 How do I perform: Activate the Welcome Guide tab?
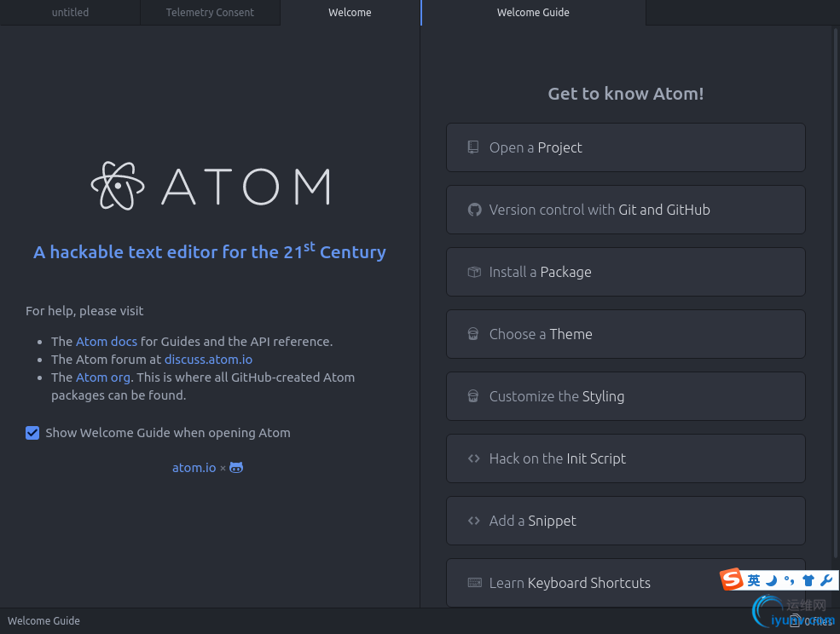click(x=533, y=12)
